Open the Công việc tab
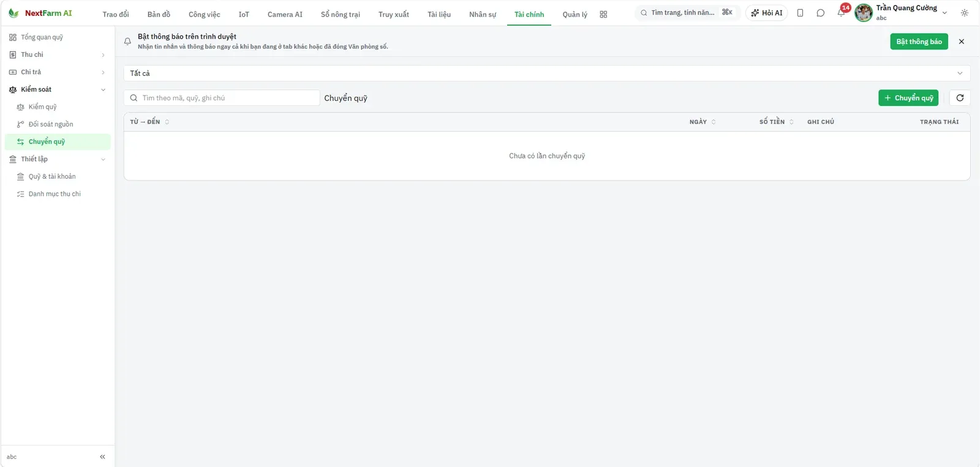 point(205,14)
